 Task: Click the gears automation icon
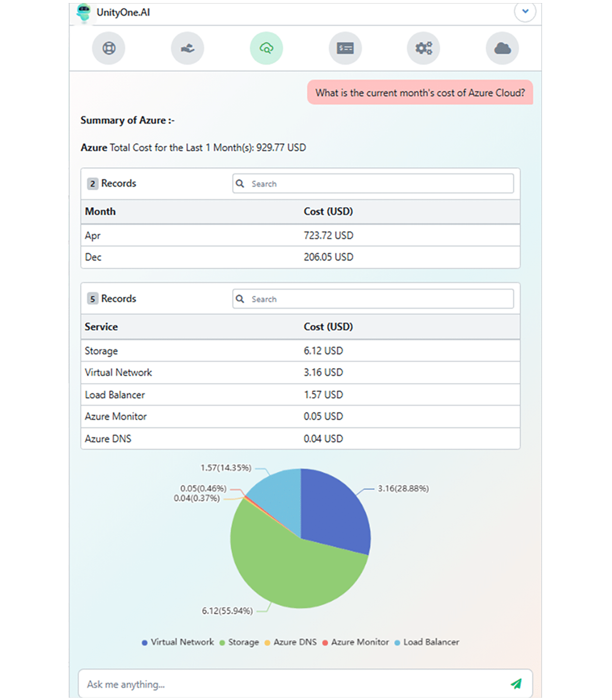(x=424, y=48)
